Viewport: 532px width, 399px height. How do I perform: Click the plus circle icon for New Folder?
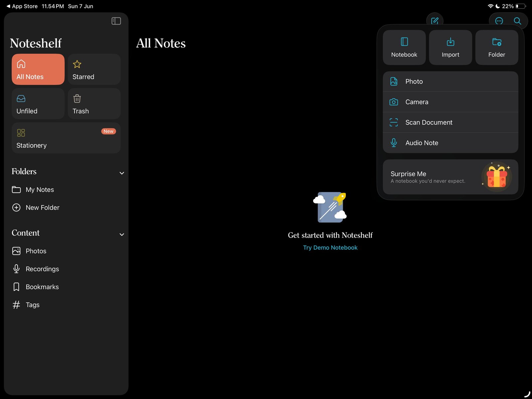16,208
